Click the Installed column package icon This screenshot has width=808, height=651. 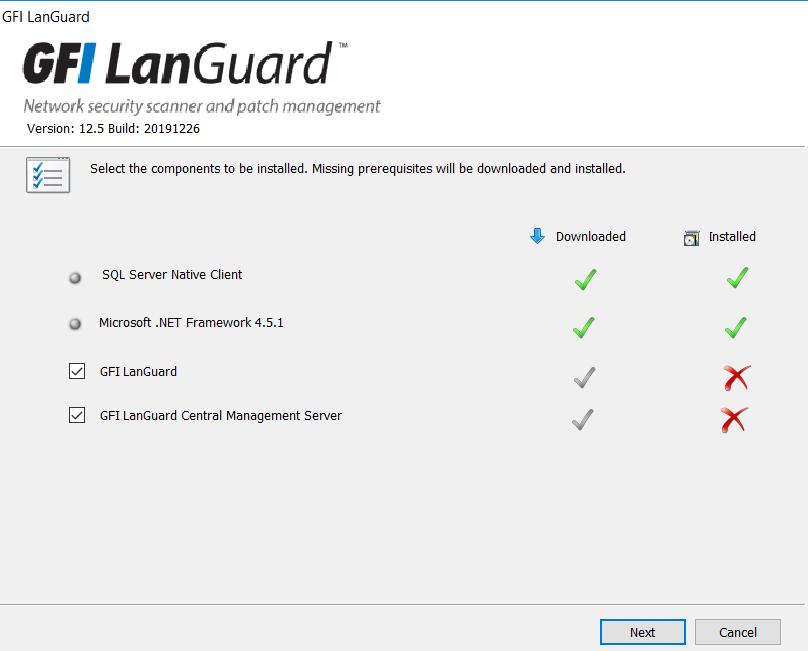692,238
